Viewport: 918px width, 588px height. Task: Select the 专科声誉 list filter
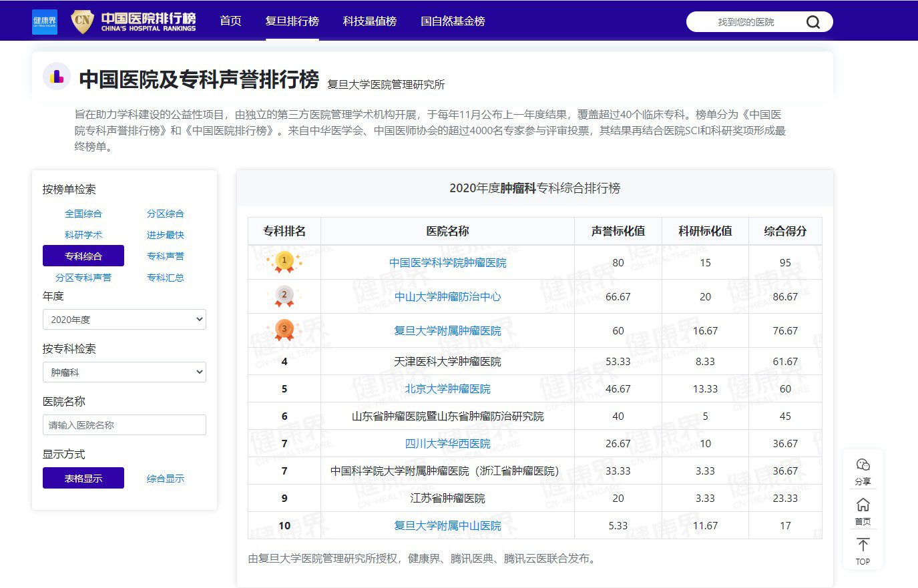166,256
